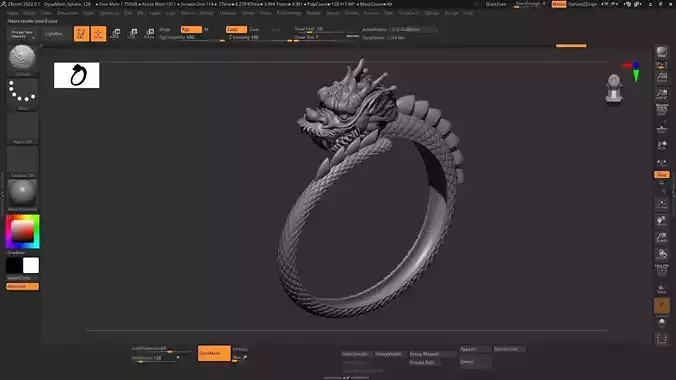Click the Xpose icon
Image resolution: width=676 pixels, height=380 pixels.
coord(661,339)
